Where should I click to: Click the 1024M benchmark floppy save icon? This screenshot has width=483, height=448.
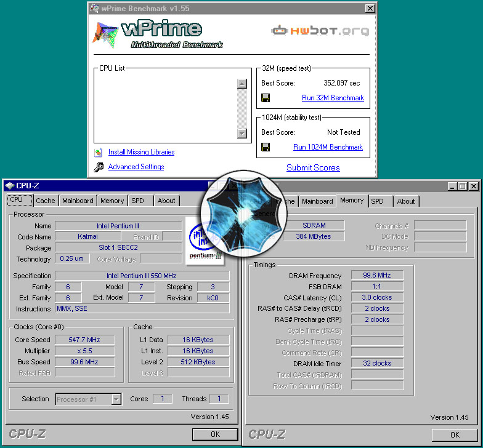[265, 147]
